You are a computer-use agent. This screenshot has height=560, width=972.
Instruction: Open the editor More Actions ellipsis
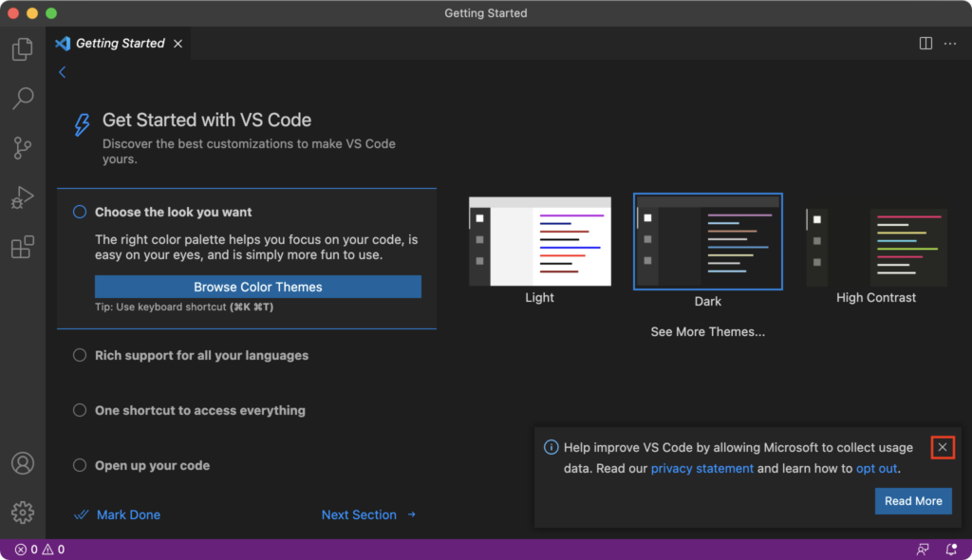949,44
